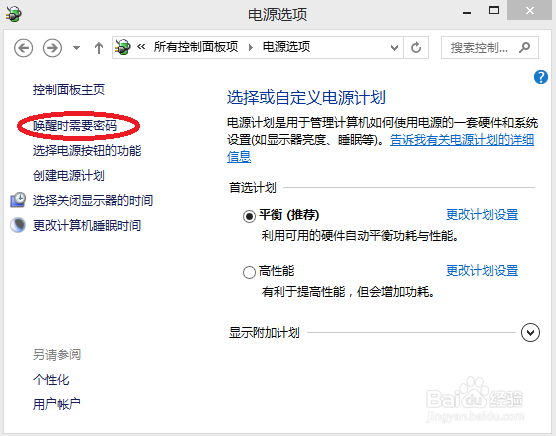Viewport: 556px width, 436px height.
Task: Expand 显示附加计划 with chevron button
Action: [530, 332]
